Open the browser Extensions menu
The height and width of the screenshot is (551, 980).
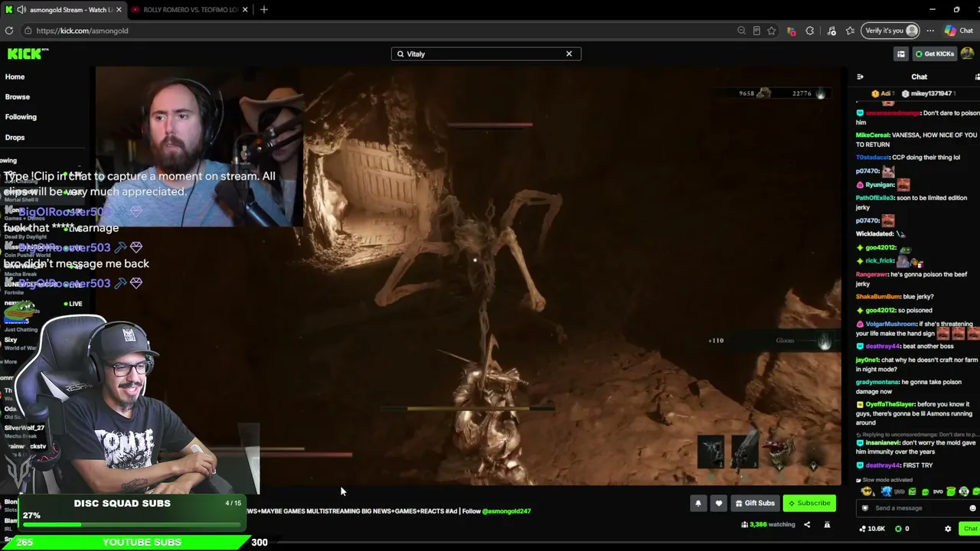pos(810,31)
